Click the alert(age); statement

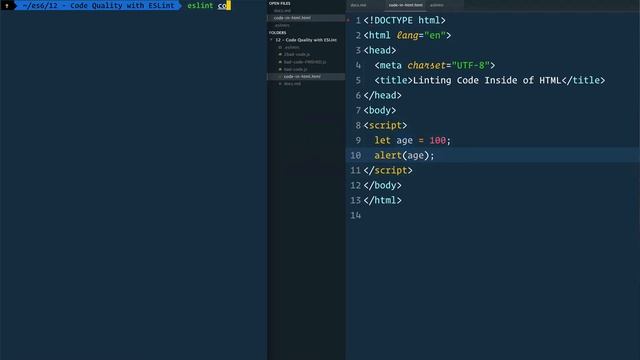coord(404,156)
